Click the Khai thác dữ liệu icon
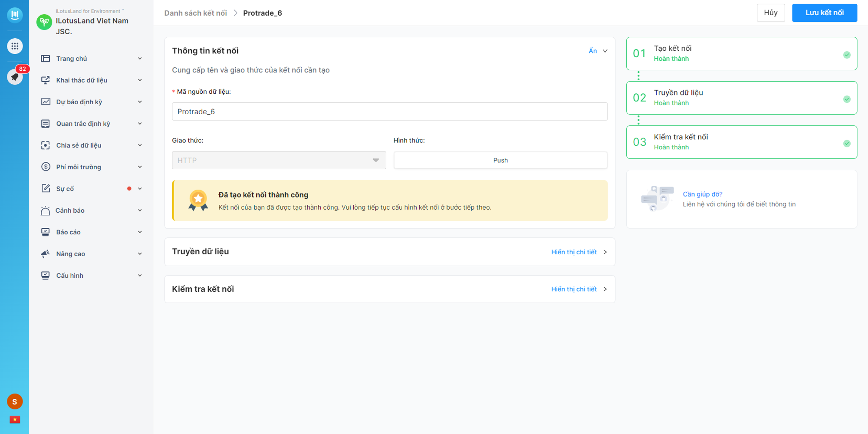 tap(45, 80)
